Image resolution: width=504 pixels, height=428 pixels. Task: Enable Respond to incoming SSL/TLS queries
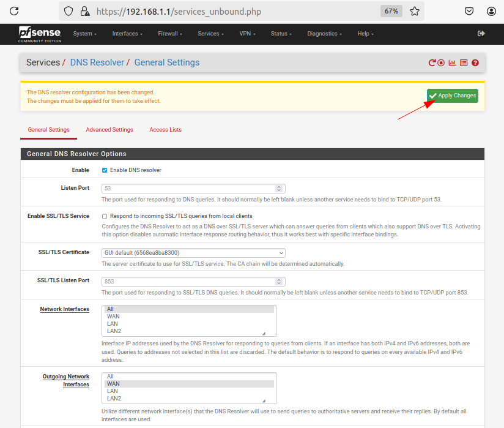[105, 216]
